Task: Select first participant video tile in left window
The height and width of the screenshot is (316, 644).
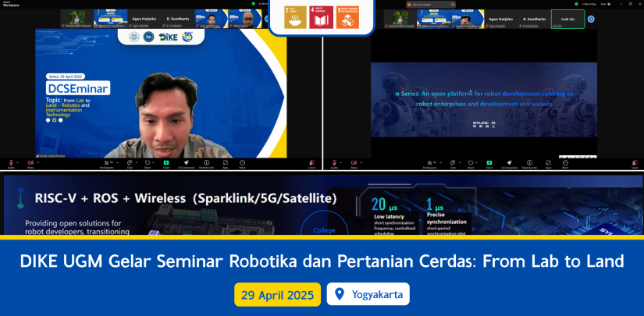Action: point(76,19)
